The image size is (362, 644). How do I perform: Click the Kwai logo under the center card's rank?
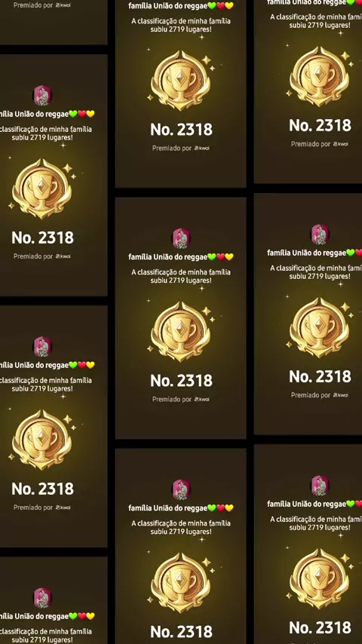pos(202,399)
